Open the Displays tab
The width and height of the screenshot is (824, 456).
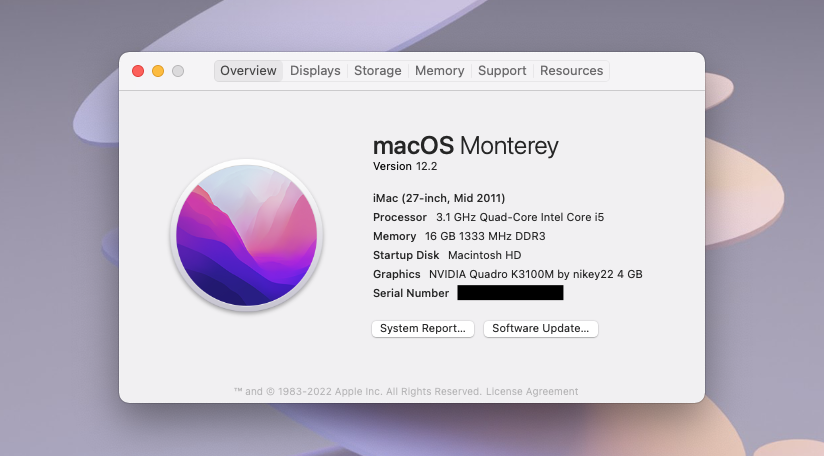[315, 71]
